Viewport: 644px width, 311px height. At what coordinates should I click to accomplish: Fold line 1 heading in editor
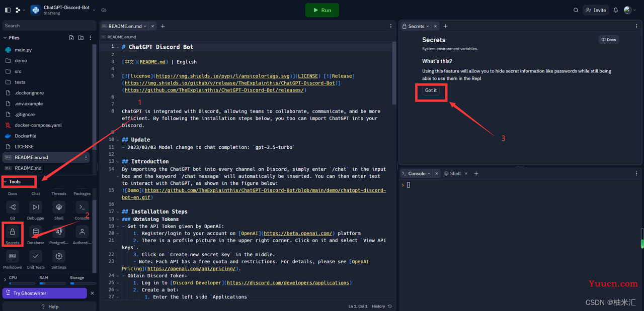pos(118,47)
